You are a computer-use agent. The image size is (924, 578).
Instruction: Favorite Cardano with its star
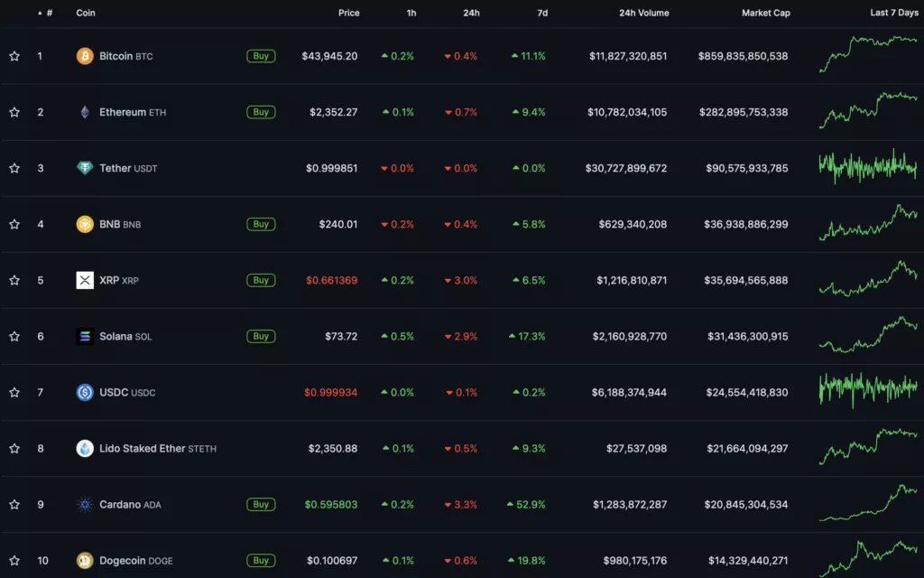pyautogui.click(x=14, y=504)
